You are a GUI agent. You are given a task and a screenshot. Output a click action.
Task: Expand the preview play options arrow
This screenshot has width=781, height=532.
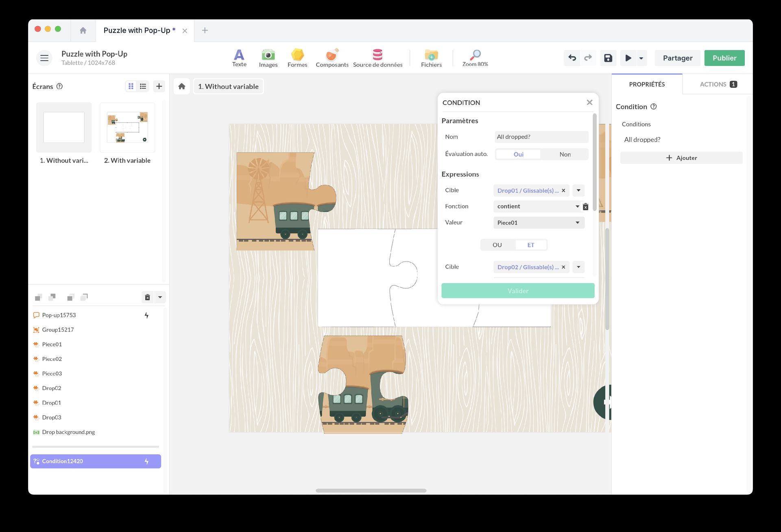pos(641,58)
